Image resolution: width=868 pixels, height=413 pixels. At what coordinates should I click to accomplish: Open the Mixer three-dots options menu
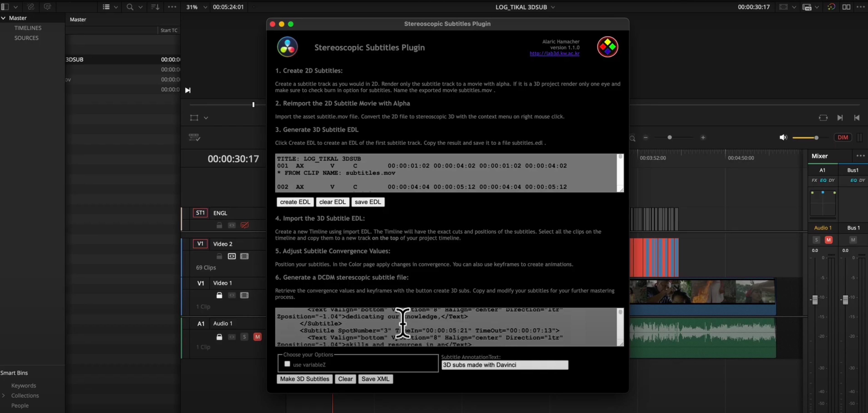(x=860, y=155)
